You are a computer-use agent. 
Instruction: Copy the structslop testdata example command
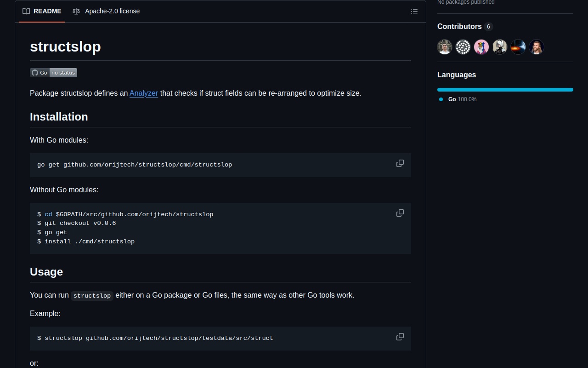(400, 337)
